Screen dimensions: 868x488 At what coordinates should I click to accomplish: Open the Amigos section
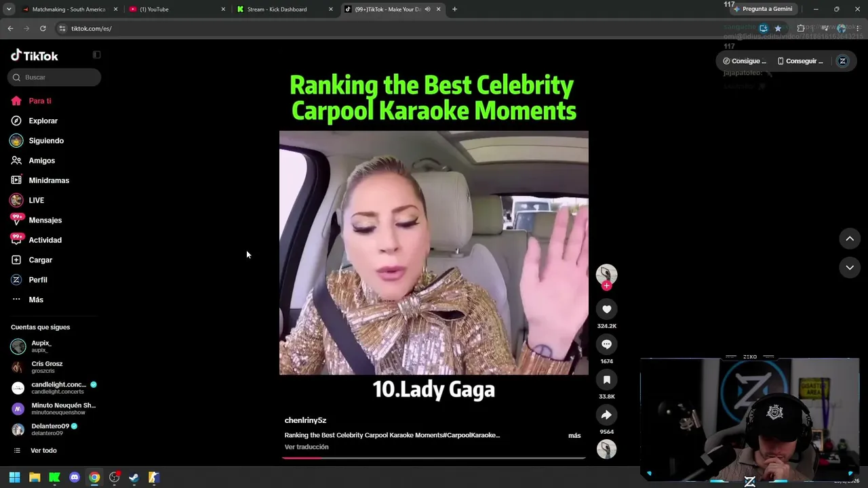point(41,161)
